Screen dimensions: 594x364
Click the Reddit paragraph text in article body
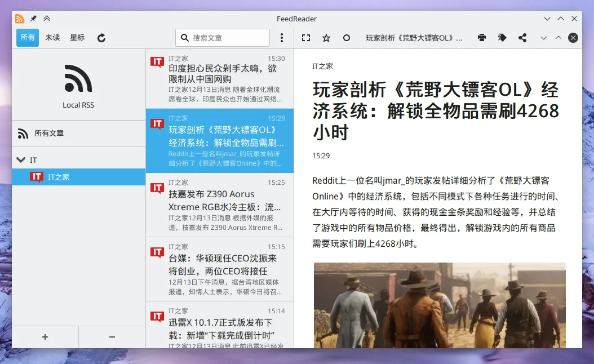click(436, 212)
